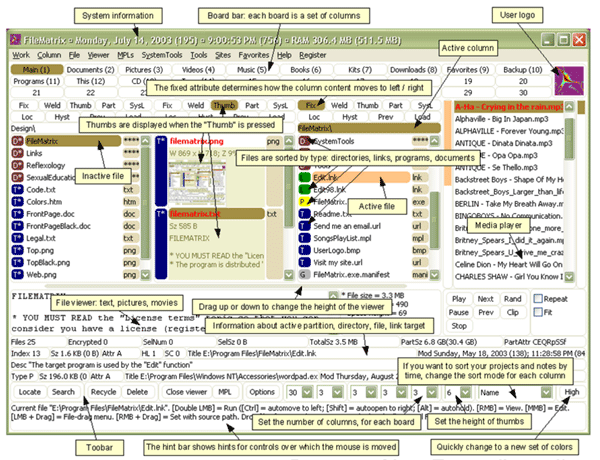The image size is (600, 460).
Task: Click scroll-down arrow of Design column
Action: coord(145,275)
